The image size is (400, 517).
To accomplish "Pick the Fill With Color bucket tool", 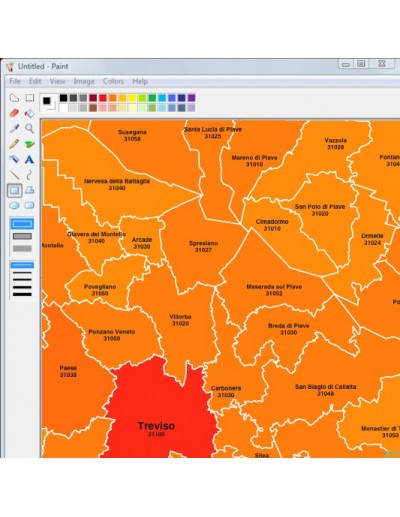I will [30, 113].
